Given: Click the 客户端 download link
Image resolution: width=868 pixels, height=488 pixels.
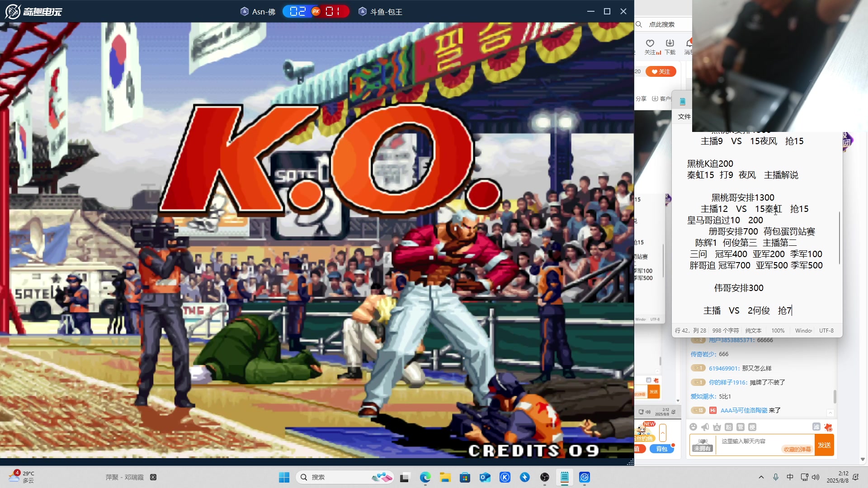Looking at the screenshot, I should tap(662, 99).
